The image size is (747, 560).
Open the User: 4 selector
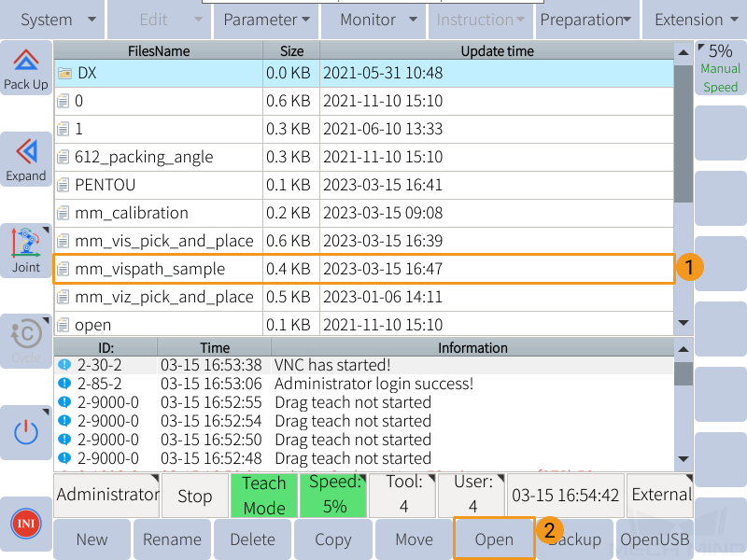pos(472,496)
